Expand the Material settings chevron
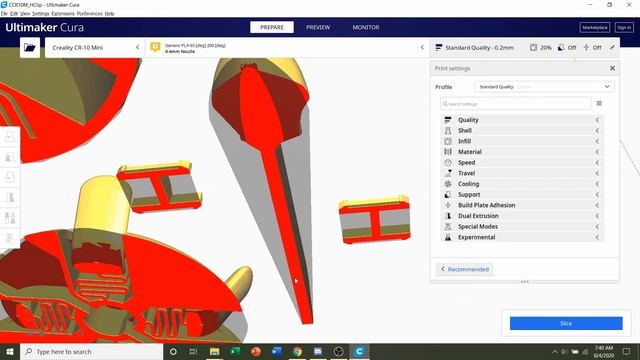Image resolution: width=640 pixels, height=360 pixels. (x=597, y=151)
